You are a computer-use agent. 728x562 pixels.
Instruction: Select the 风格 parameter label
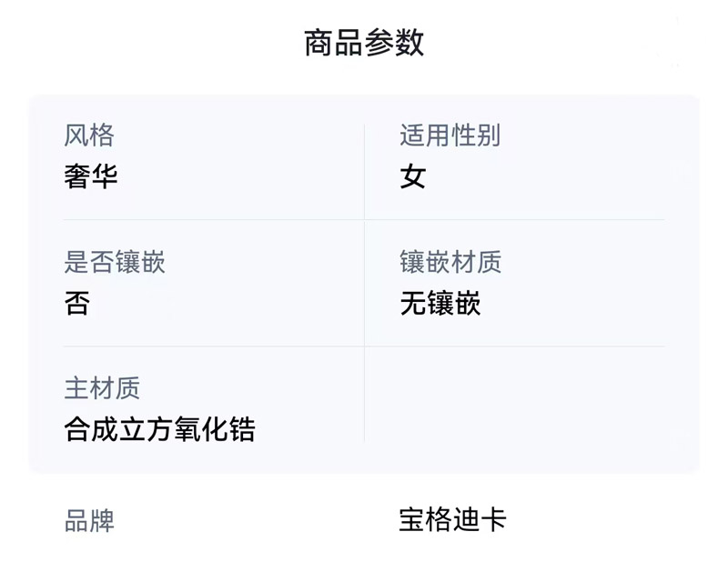click(89, 136)
